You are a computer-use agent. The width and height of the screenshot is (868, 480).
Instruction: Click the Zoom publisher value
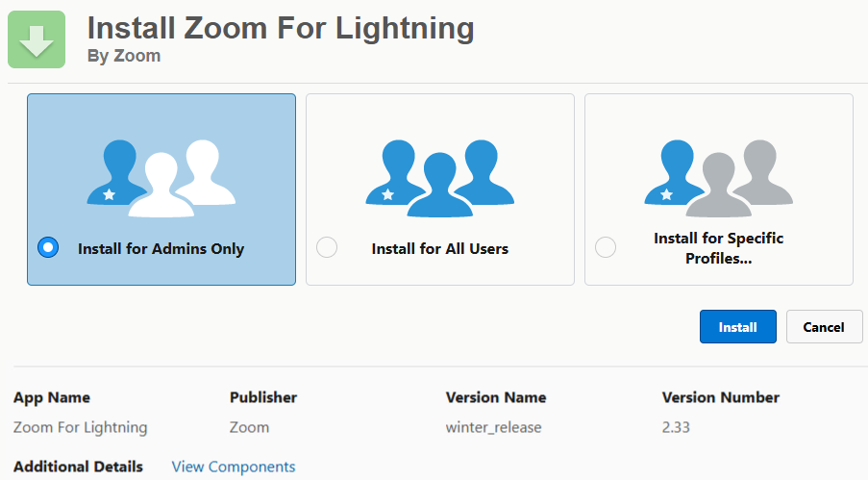coord(249,427)
